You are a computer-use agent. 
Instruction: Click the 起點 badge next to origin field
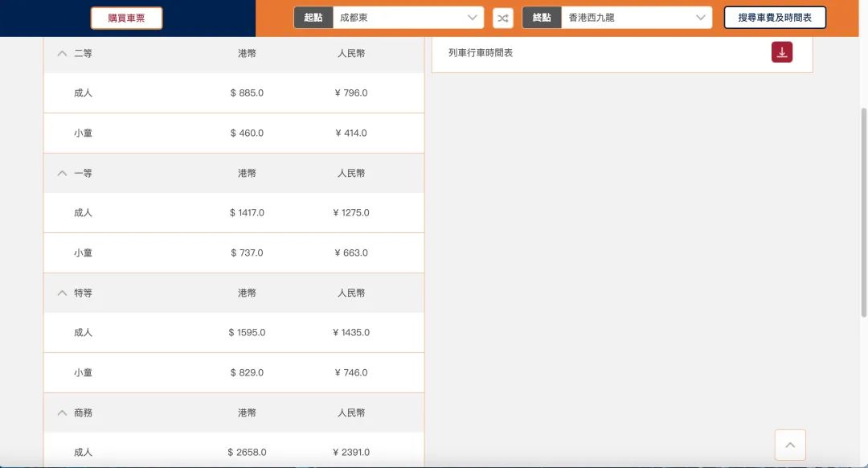click(x=312, y=16)
